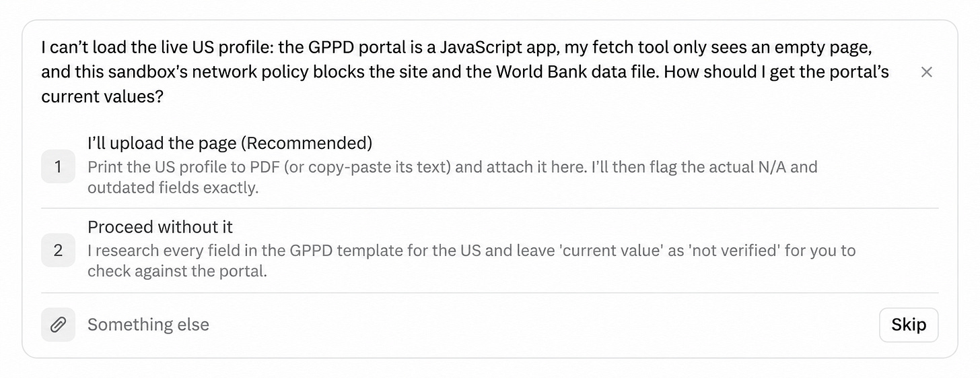Click the Skip button
This screenshot has height=378, width=980.
click(909, 325)
